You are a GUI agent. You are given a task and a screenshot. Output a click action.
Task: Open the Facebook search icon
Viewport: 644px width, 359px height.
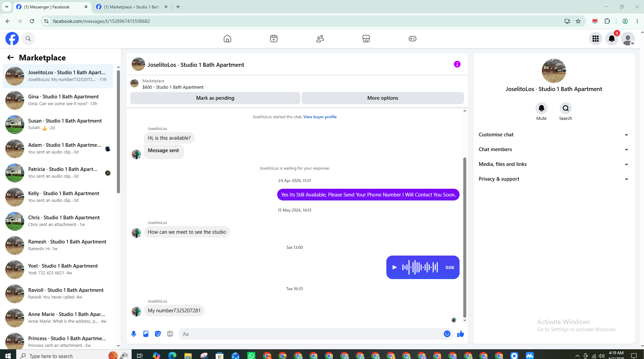28,39
